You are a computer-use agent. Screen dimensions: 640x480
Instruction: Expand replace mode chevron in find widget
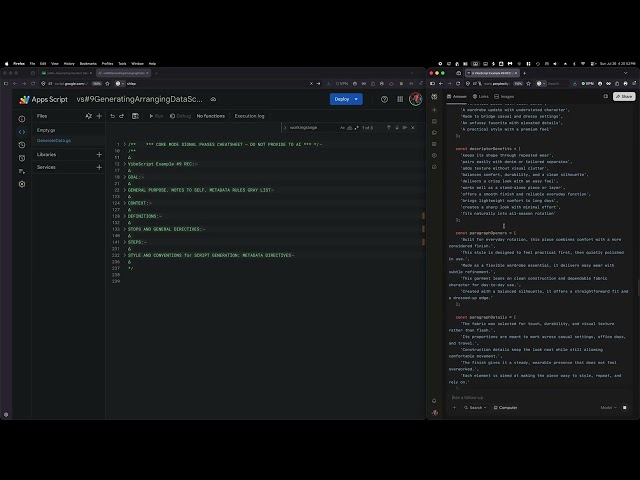[x=285, y=127]
